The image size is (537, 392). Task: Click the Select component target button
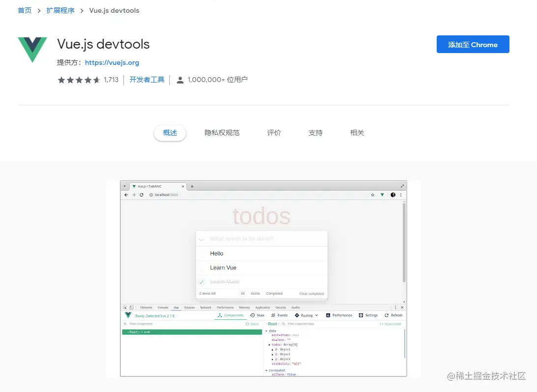coord(252,324)
